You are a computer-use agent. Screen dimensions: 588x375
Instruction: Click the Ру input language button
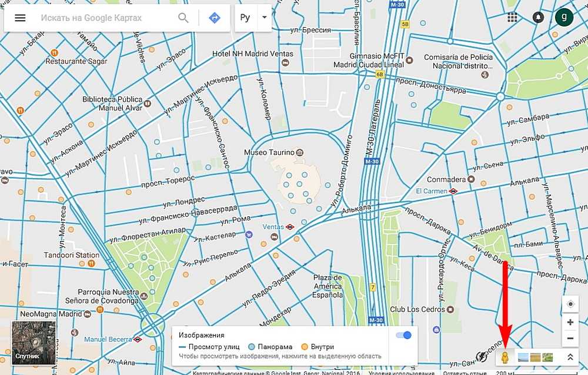245,18
